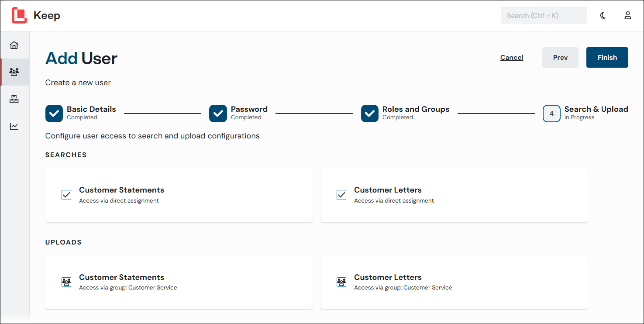Focus the Search (Ctrl + K) field
This screenshot has height=324, width=644.
[544, 15]
